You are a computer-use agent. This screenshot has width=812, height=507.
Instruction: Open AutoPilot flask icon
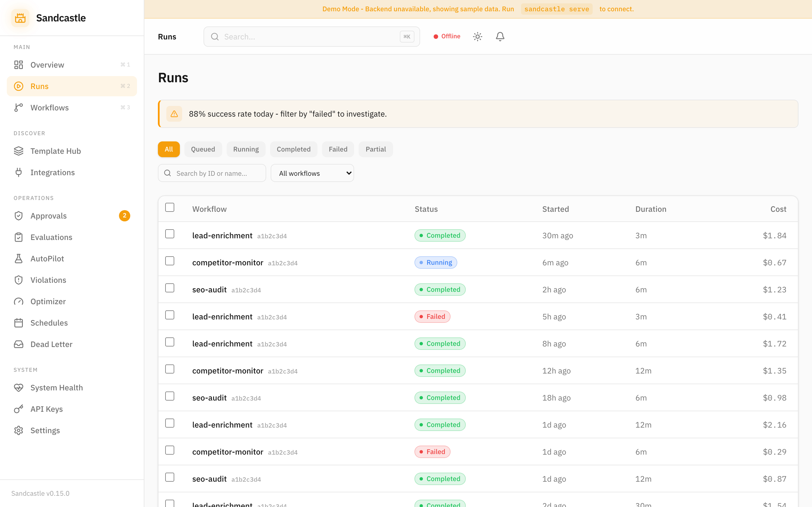[x=19, y=259]
